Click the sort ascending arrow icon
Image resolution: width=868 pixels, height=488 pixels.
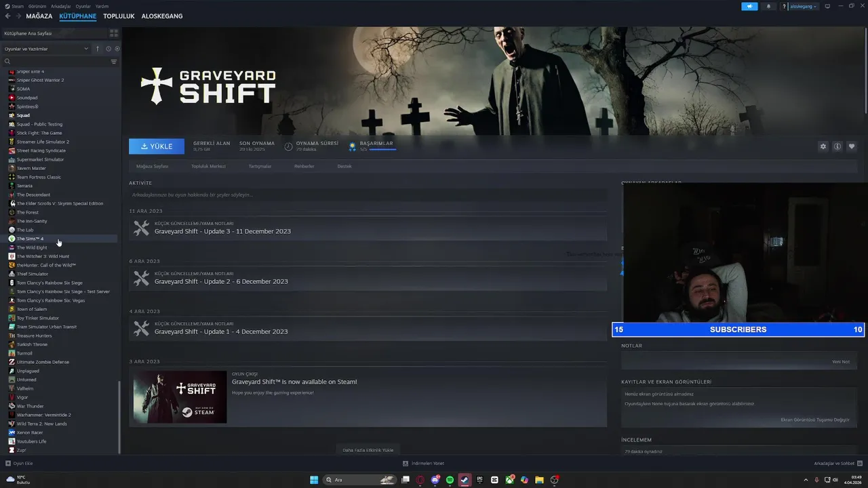point(98,49)
